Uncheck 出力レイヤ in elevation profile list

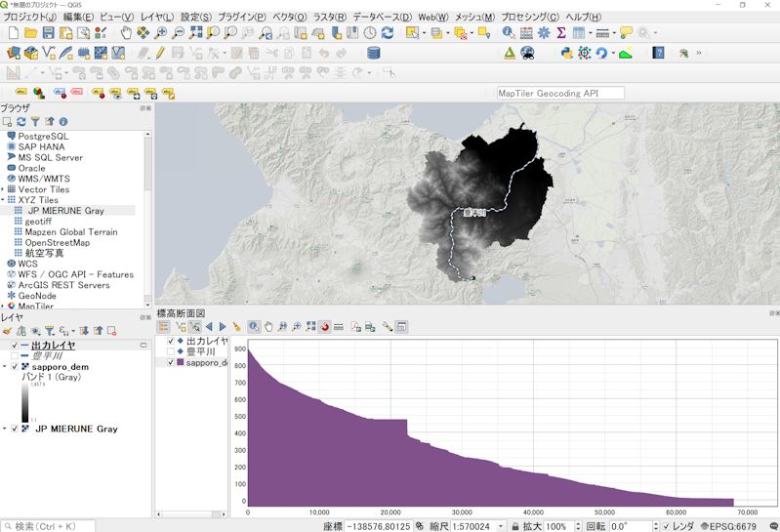coord(171,341)
